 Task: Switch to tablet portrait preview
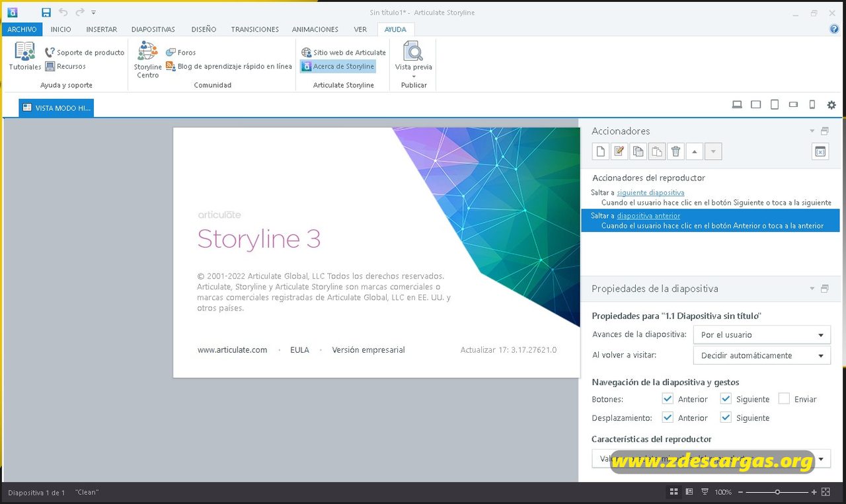[775, 105]
